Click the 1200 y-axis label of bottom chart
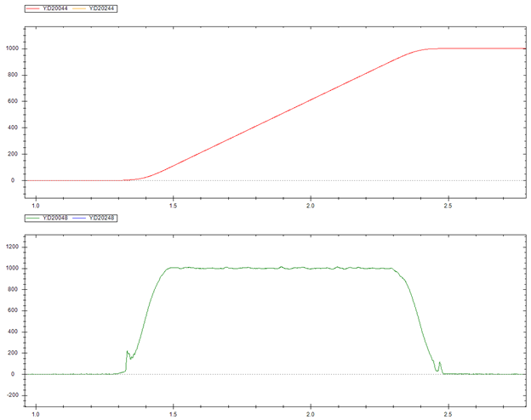 11,247
